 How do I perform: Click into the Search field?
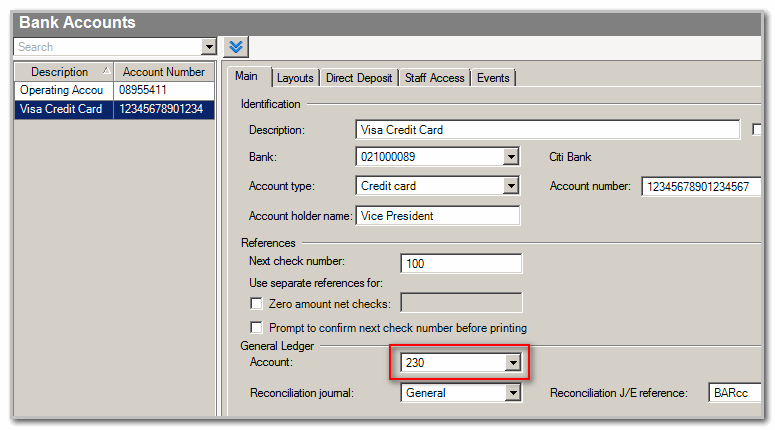pyautogui.click(x=108, y=47)
